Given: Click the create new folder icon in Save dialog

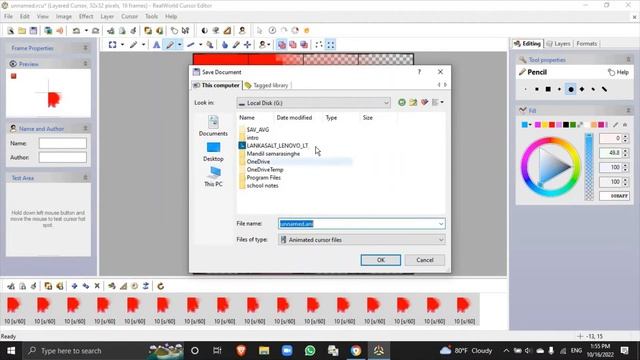Looking at the screenshot, I should click(413, 102).
